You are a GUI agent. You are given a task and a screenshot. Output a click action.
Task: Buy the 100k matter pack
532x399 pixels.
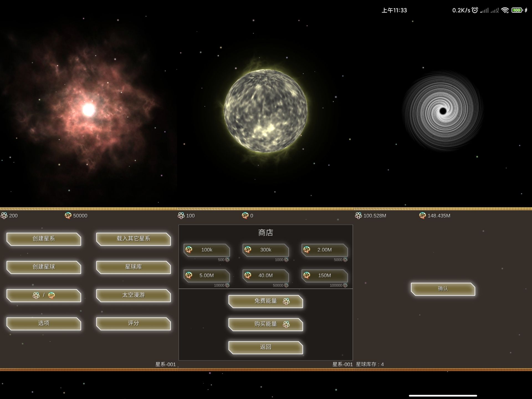pyautogui.click(x=207, y=250)
